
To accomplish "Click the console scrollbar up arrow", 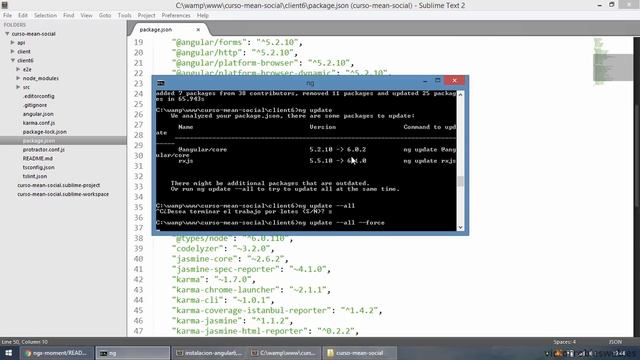I will [x=460, y=94].
